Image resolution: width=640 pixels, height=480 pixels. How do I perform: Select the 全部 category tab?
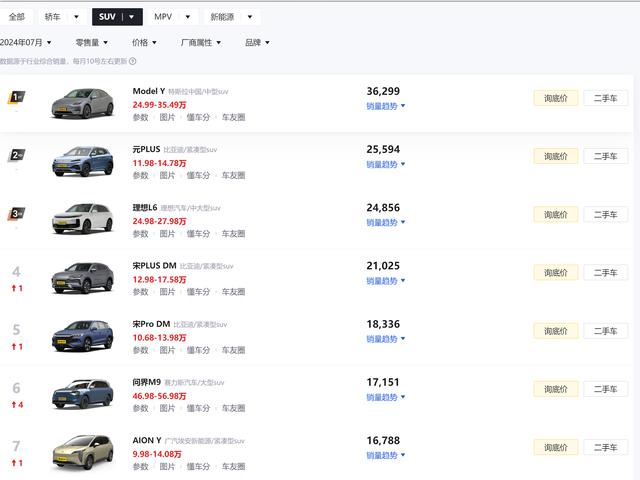pyautogui.click(x=17, y=17)
